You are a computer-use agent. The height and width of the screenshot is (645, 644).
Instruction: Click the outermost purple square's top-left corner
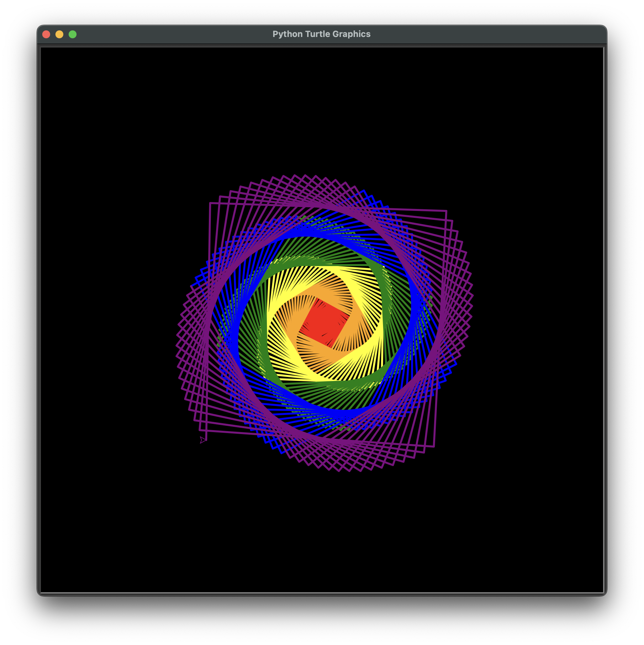click(210, 203)
